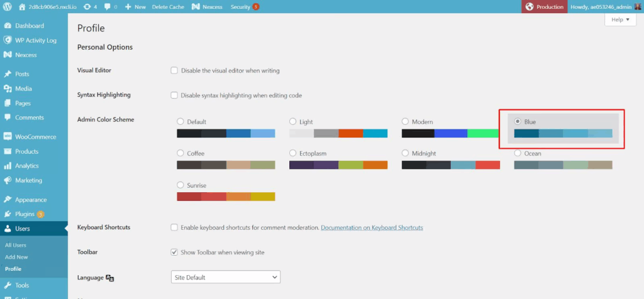Click the Modern scheme color palette
Viewport: 644px width, 299px height.
451,133
